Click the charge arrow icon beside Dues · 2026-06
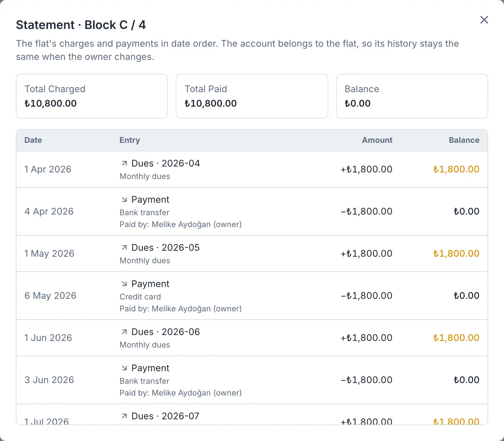The image size is (504, 441). [124, 332]
